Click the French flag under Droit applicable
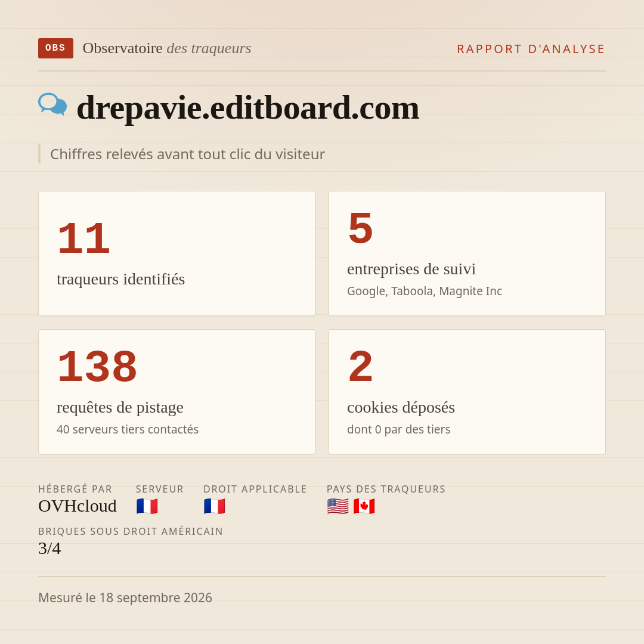 coord(215,506)
